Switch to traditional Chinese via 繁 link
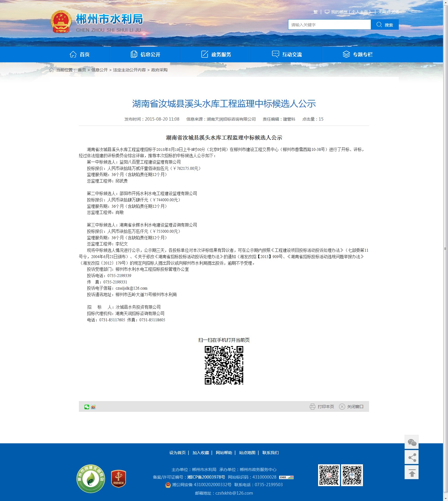Viewport: 448px width, 501px height. pos(315,12)
